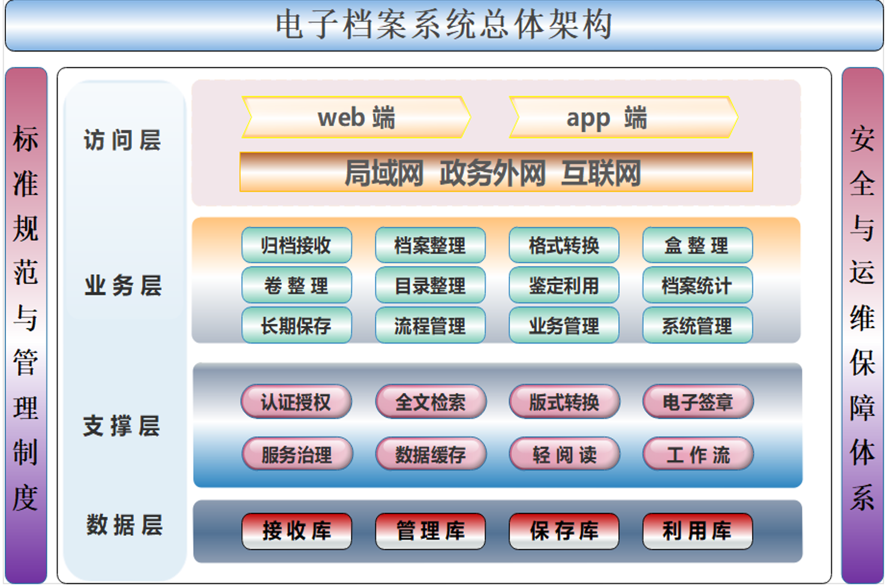
Task: Click the 全文检索 support box
Action: [x=431, y=402]
